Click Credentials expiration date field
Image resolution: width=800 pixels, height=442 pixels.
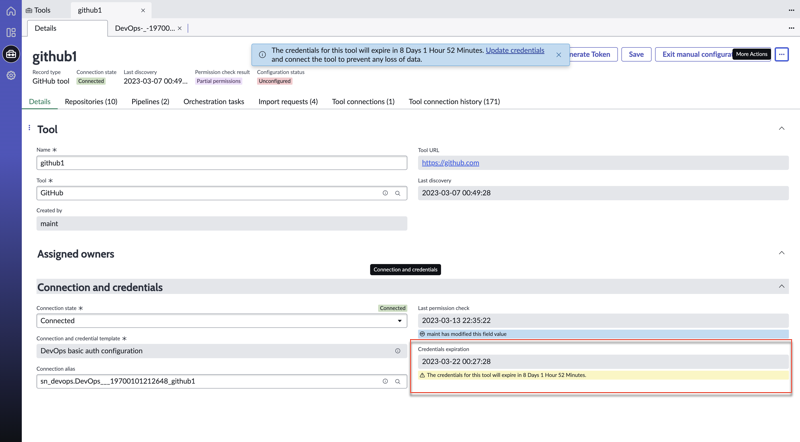[x=603, y=361]
